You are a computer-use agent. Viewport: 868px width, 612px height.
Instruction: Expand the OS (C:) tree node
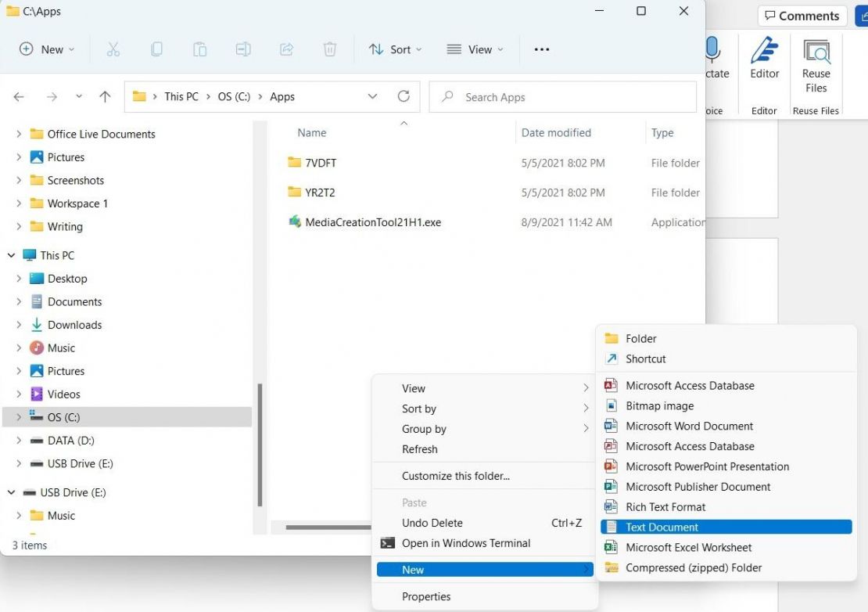(19, 417)
